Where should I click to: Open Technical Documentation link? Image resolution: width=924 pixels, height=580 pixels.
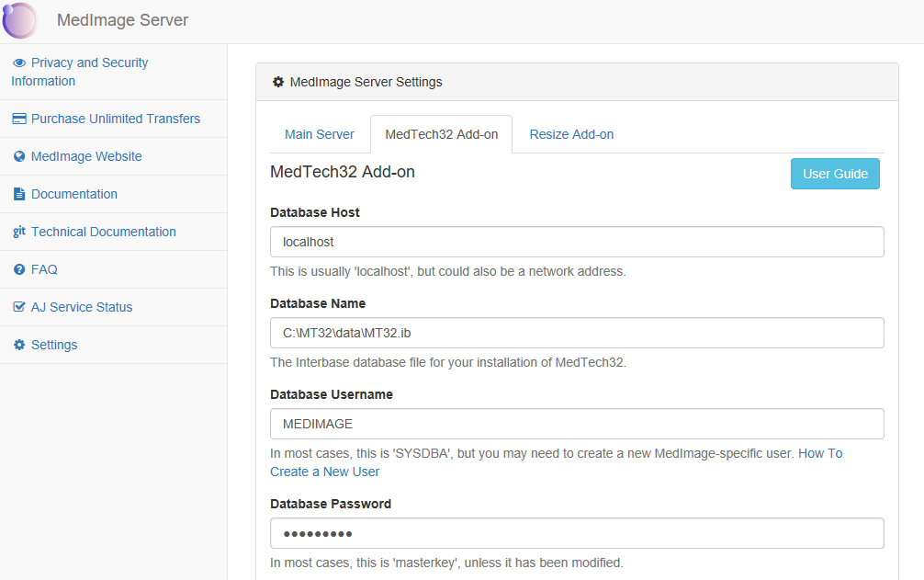point(104,232)
